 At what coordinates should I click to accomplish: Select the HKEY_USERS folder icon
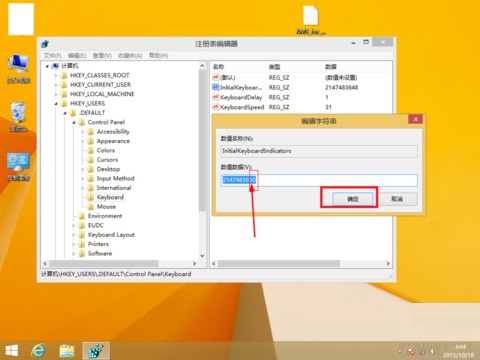(x=64, y=104)
